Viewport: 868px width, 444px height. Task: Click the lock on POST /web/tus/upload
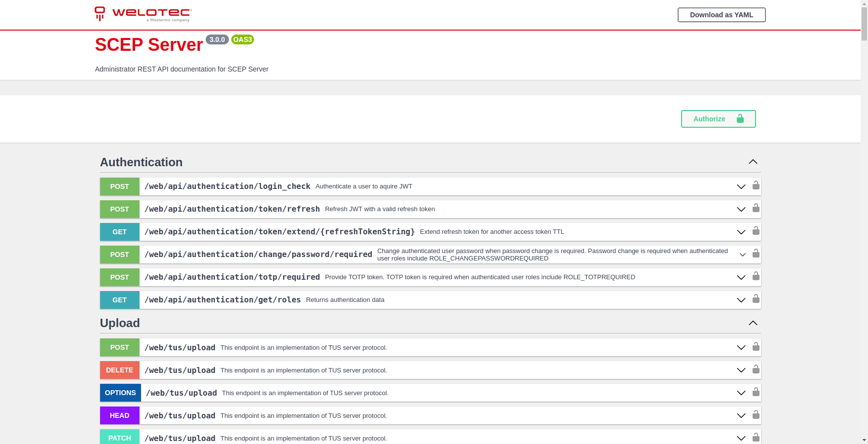click(756, 347)
